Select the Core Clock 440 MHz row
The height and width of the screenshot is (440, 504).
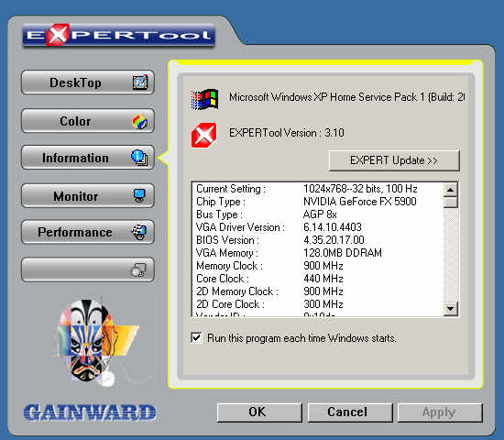click(317, 279)
